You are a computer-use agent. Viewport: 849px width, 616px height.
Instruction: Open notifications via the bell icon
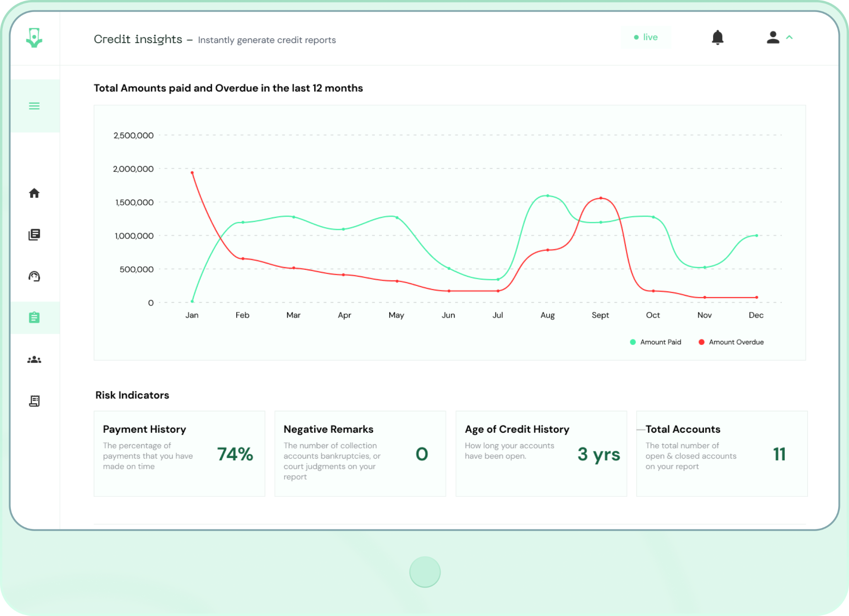pyautogui.click(x=718, y=38)
